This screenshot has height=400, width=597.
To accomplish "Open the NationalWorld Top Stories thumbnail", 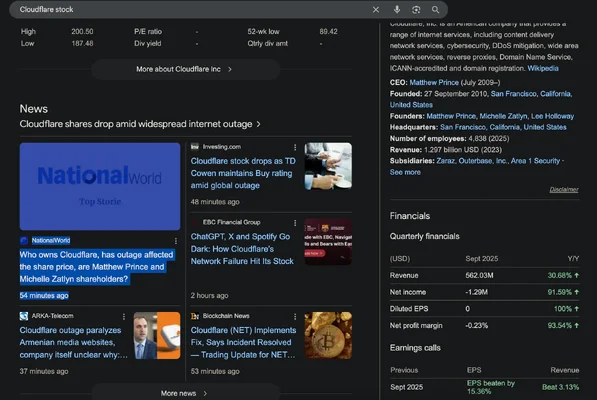I will pos(100,186).
